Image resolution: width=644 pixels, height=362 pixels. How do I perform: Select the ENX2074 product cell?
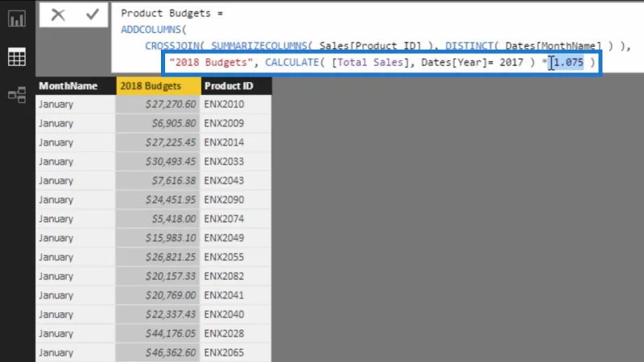[x=236, y=219]
